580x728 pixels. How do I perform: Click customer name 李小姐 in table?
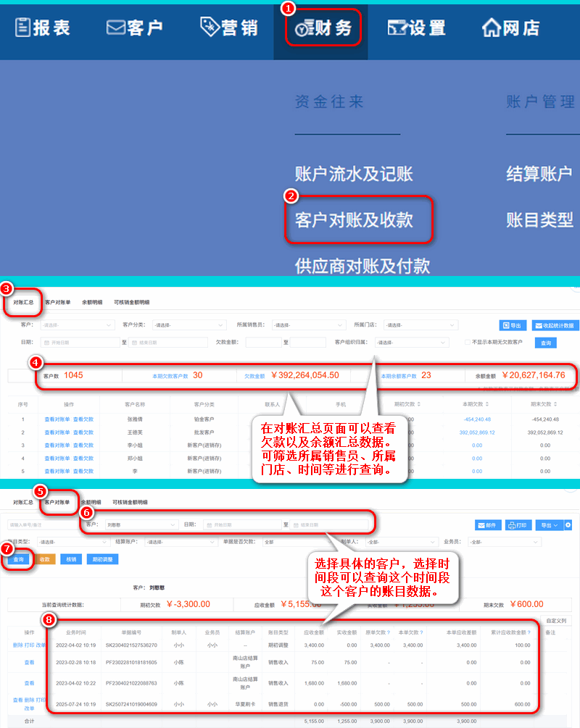[135, 445]
